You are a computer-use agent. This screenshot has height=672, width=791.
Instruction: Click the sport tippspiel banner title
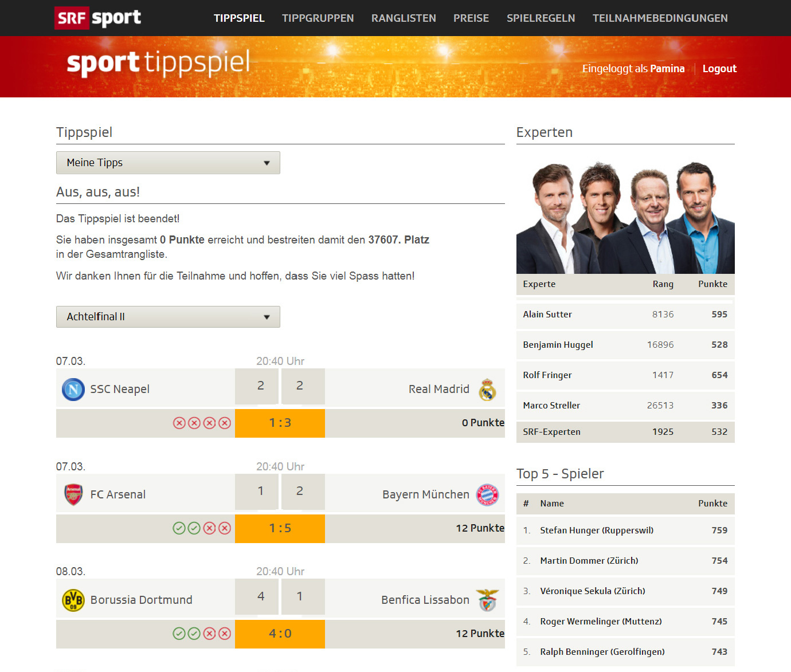(158, 63)
